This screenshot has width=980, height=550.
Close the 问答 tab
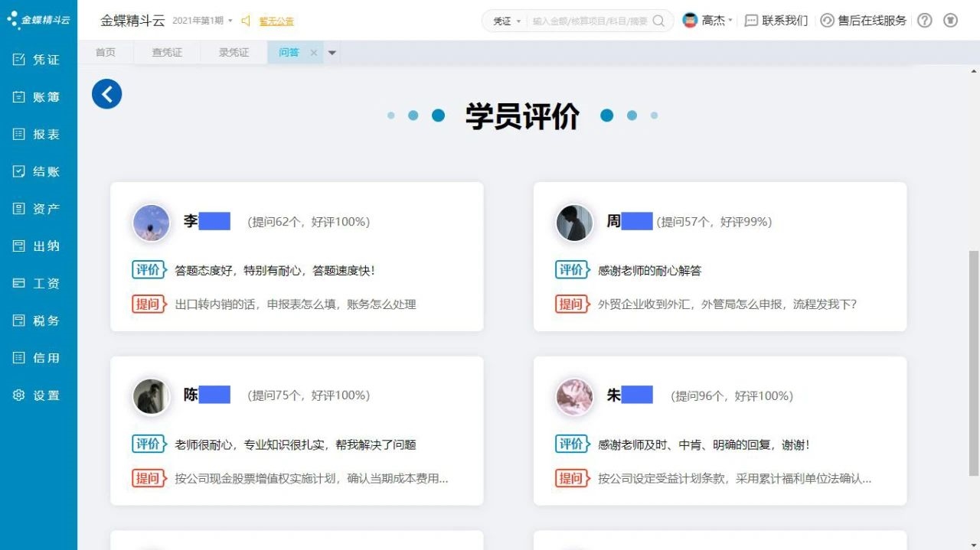click(314, 53)
